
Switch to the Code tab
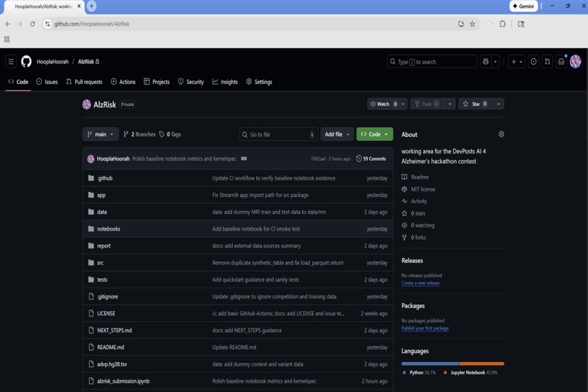[x=18, y=82]
